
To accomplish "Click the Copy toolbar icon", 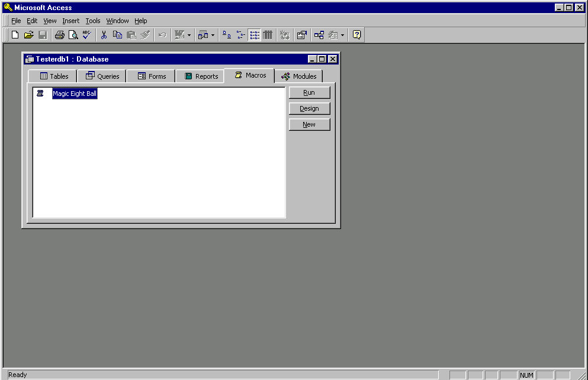I will coord(117,35).
